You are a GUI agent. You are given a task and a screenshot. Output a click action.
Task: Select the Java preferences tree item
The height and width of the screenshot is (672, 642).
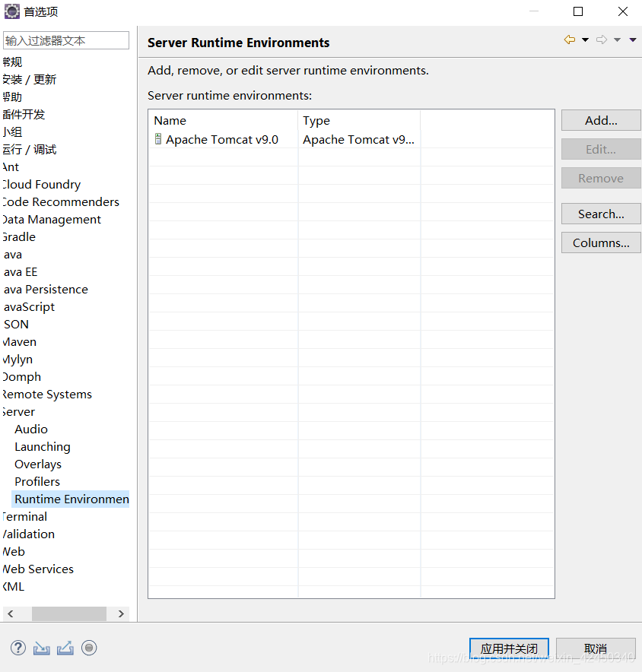12,255
